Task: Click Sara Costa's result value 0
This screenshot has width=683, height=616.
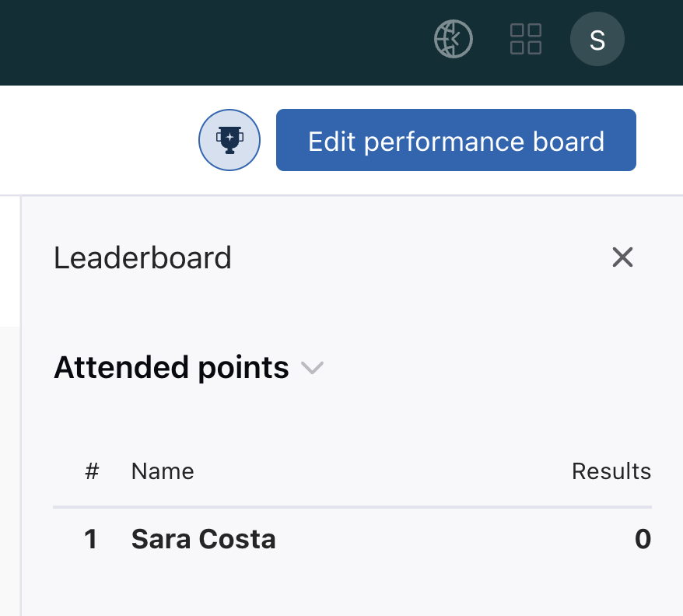Action: 643,539
